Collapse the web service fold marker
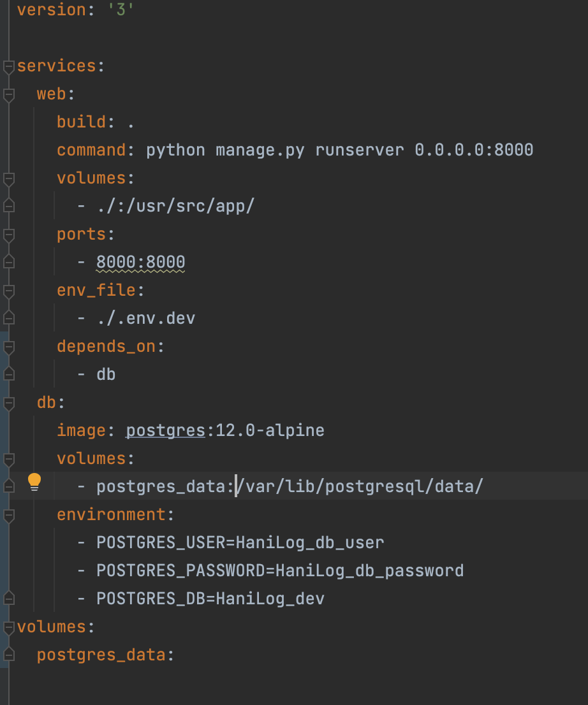This screenshot has height=705, width=588. (8, 95)
